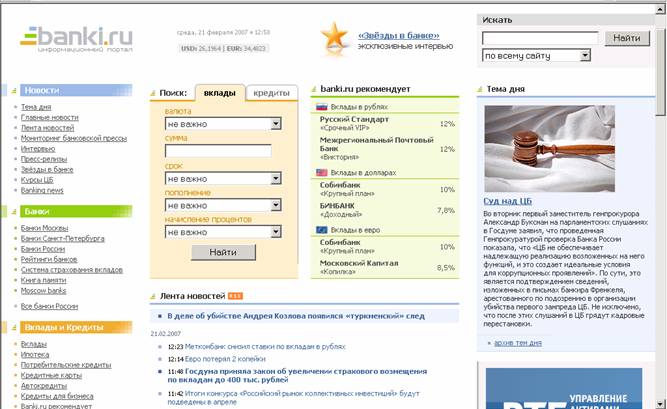
Task: Click the site search text field
Action: click(540, 38)
